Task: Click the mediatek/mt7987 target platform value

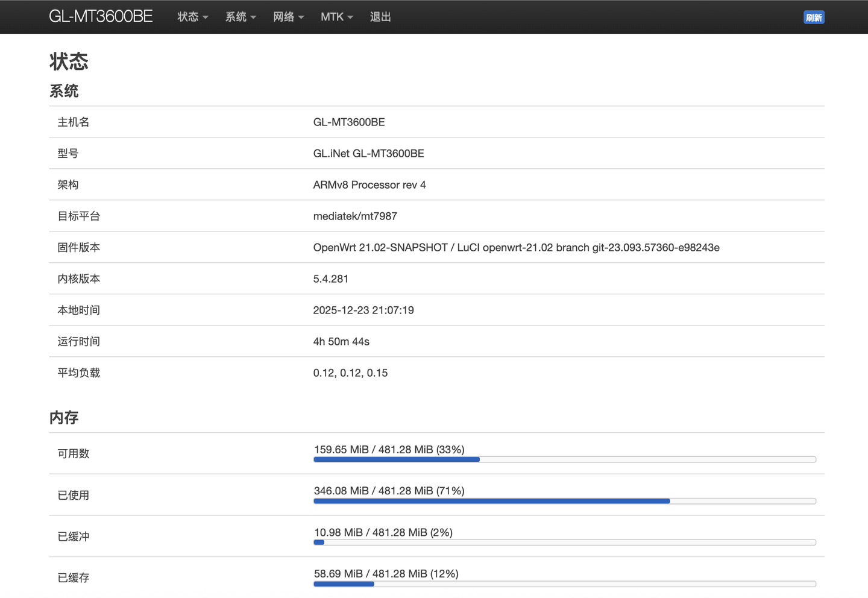Action: coord(355,216)
